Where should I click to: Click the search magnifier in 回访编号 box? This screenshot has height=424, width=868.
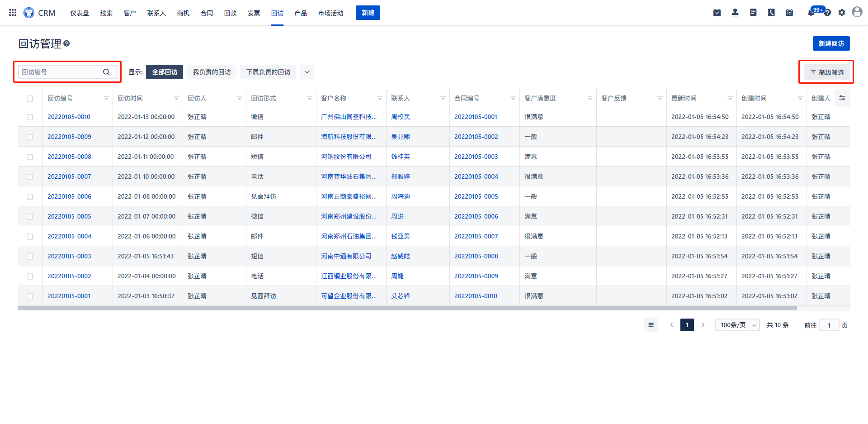106,72
